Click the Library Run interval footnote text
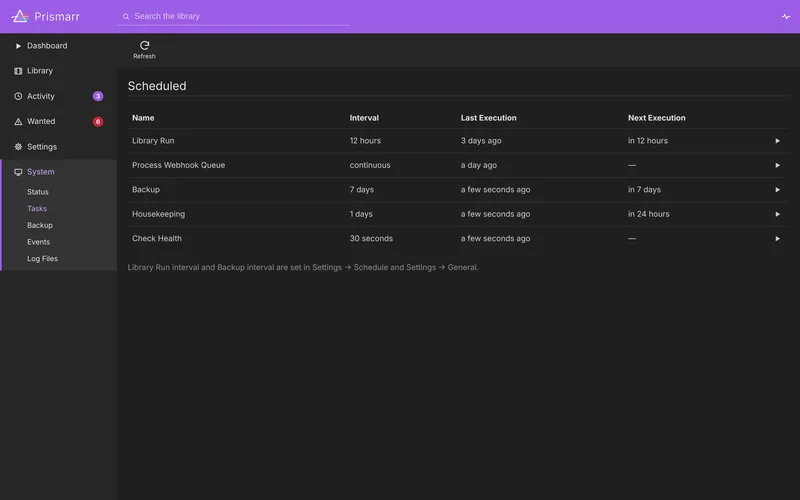 [303, 267]
